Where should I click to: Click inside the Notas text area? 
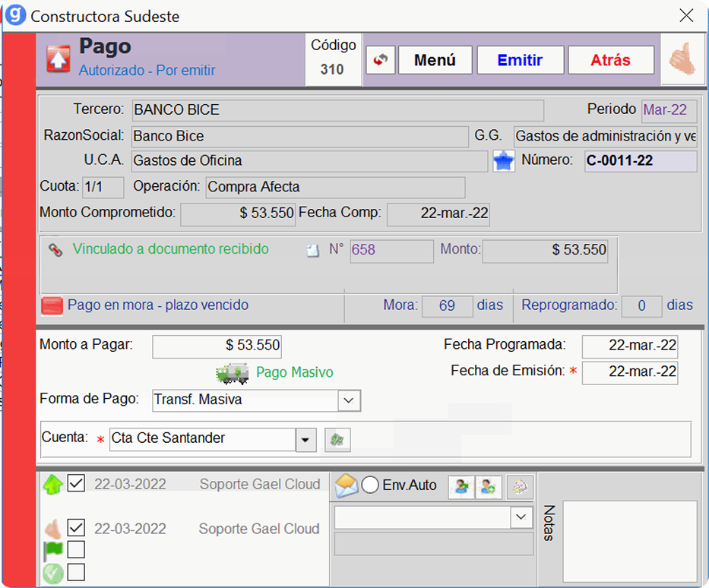click(x=629, y=541)
